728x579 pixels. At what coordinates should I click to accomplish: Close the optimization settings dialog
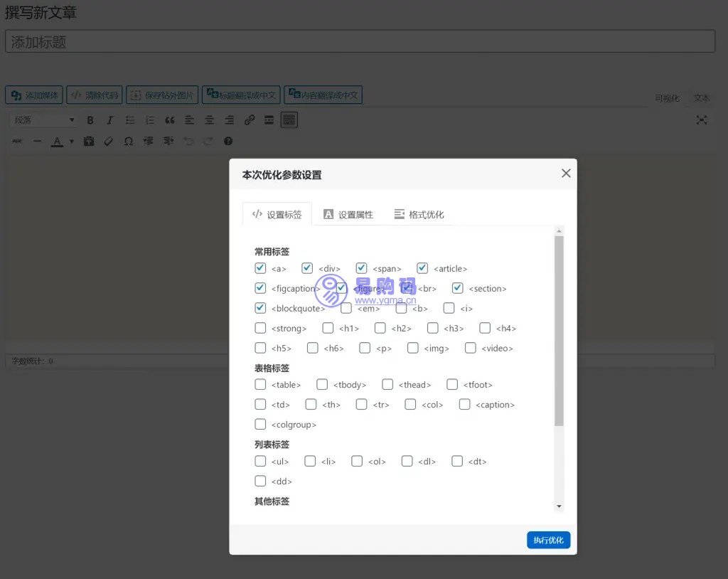coord(566,174)
